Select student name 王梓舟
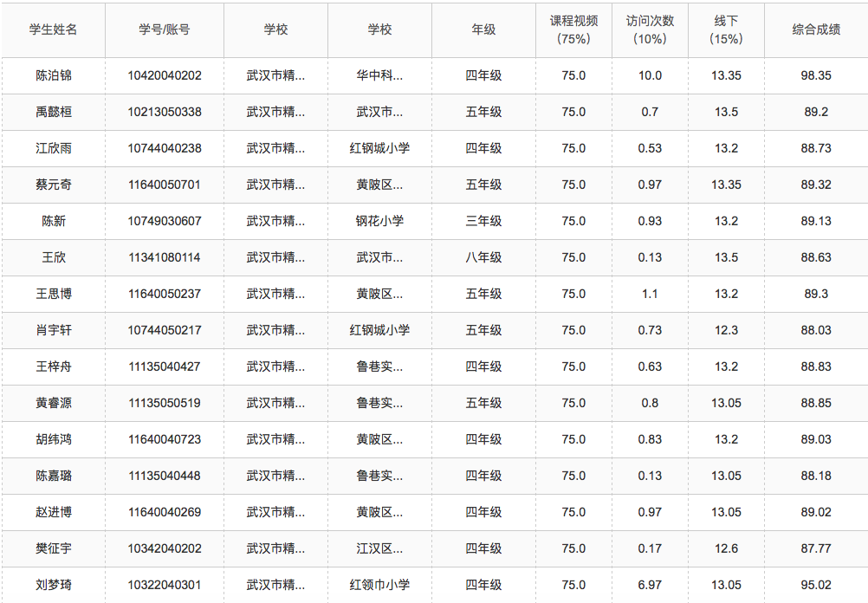This screenshot has width=868, height=603. pos(54,366)
